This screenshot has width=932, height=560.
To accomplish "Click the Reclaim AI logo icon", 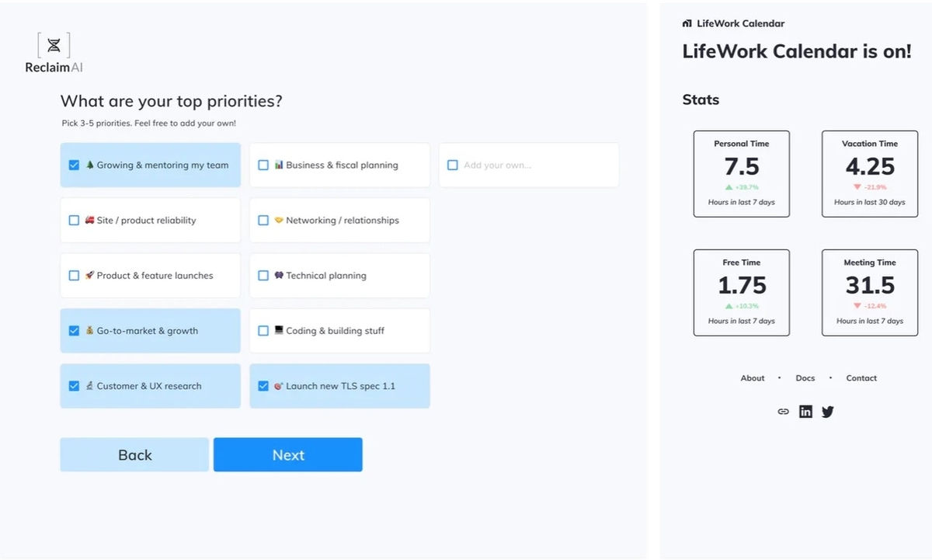I will [54, 45].
